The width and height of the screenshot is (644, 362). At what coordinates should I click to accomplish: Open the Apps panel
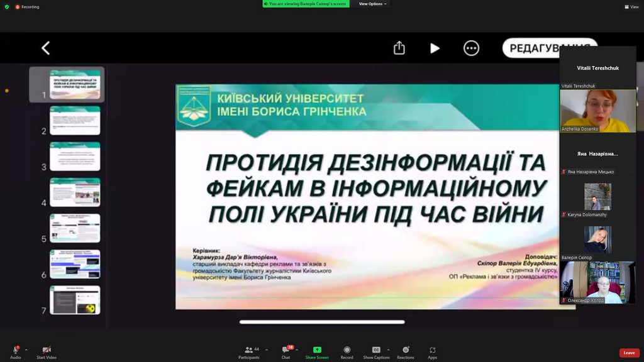433,350
